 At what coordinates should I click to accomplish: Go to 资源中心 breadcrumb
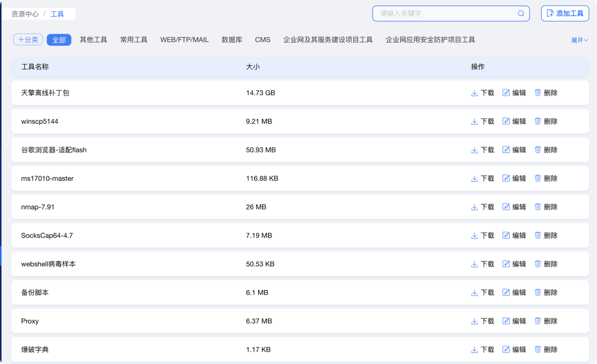click(x=25, y=14)
